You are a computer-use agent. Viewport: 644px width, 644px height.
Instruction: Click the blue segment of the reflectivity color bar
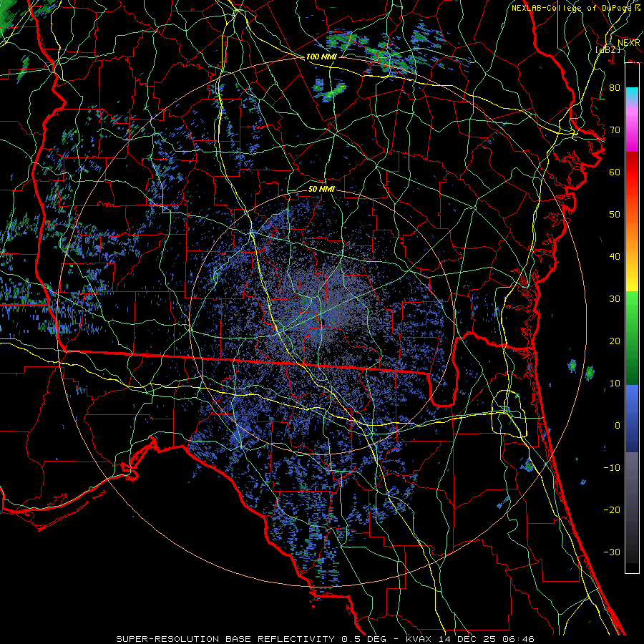click(632, 418)
